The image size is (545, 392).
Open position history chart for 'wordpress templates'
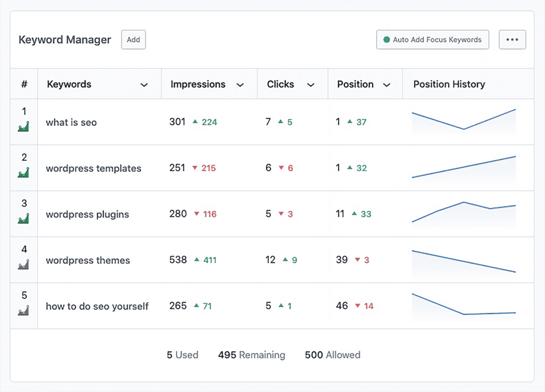[464, 167]
